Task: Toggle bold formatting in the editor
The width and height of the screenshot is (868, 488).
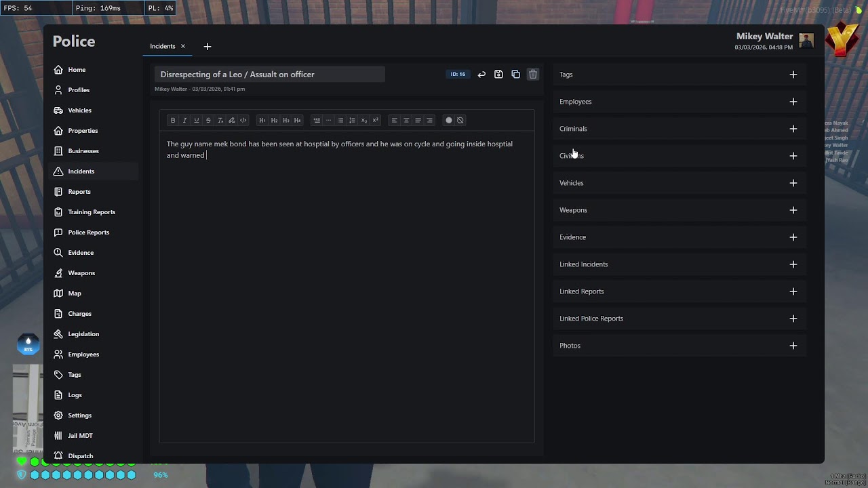Action: pyautogui.click(x=173, y=120)
